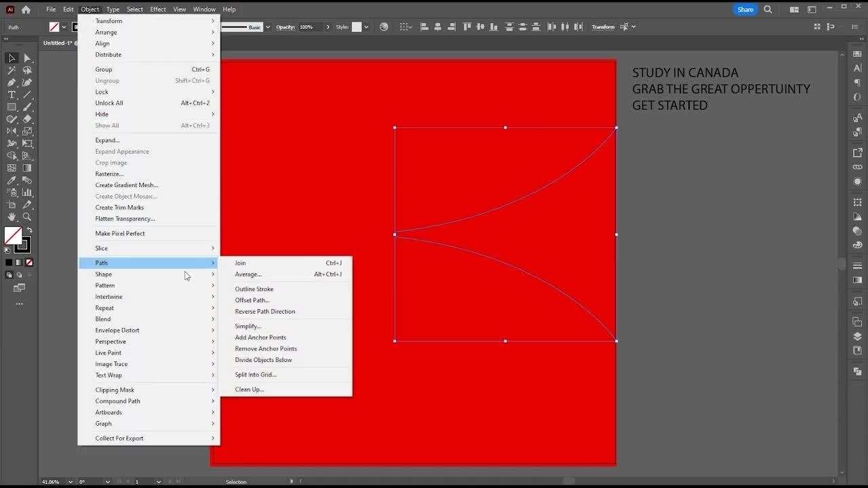Toggle Draw Normal mode icon
This screenshot has height=488, width=868.
tap(9, 274)
